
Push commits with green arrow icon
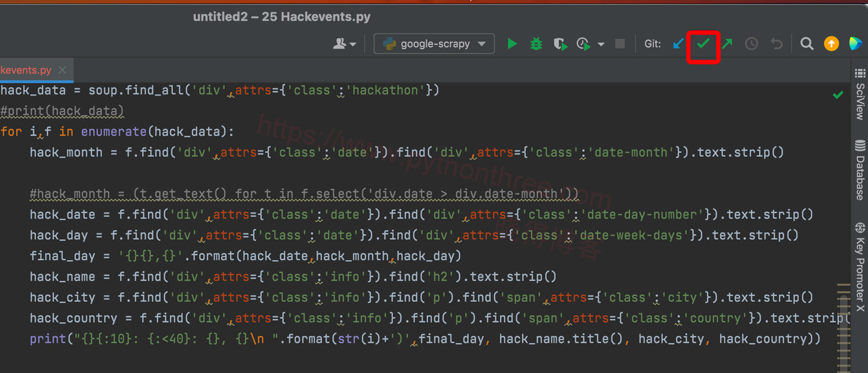727,43
